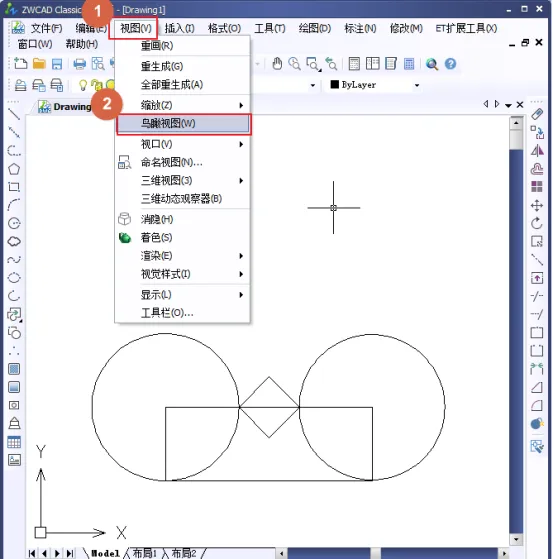554x559 pixels.
Task: Select the Circle draw tool
Action: point(14,223)
